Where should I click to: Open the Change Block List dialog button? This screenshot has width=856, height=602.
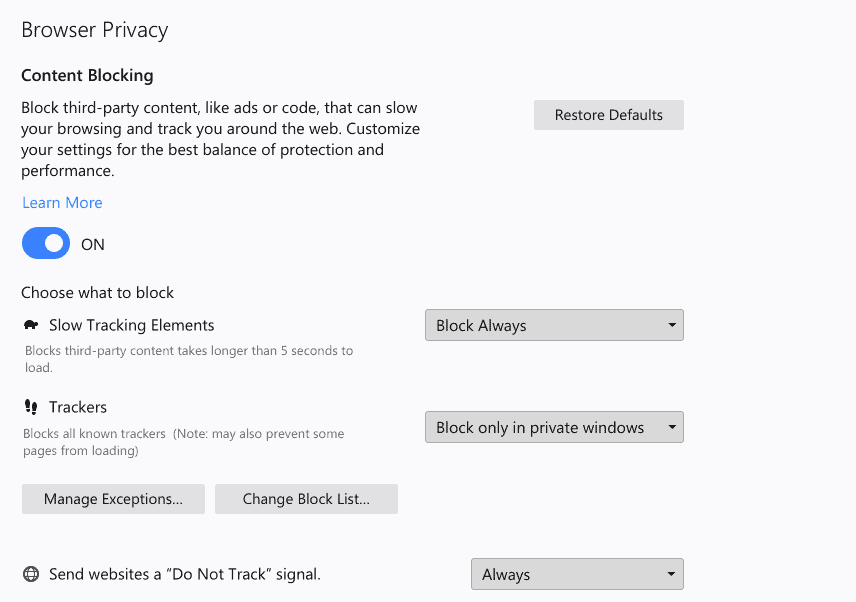tap(306, 499)
